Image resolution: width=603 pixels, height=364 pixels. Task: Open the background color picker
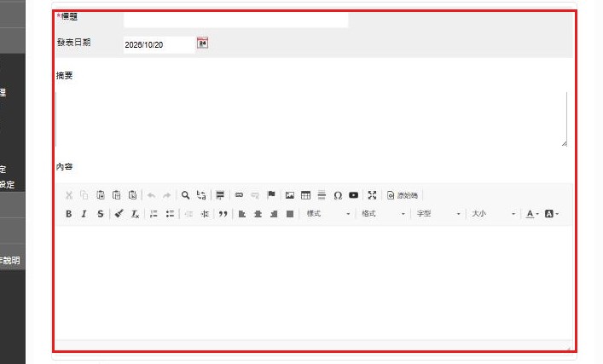click(552, 214)
